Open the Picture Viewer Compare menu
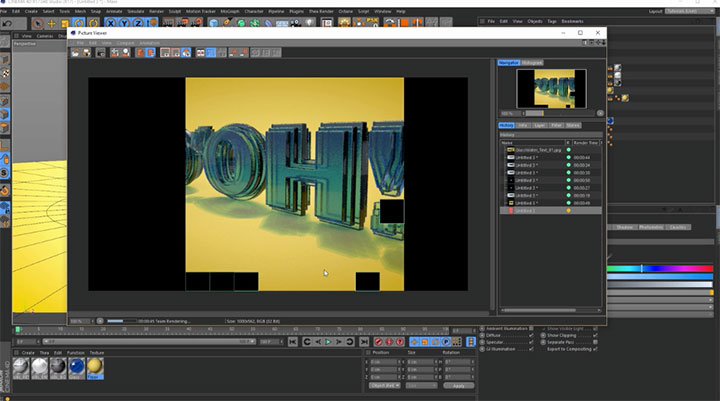The width and height of the screenshot is (720, 401). [x=125, y=43]
